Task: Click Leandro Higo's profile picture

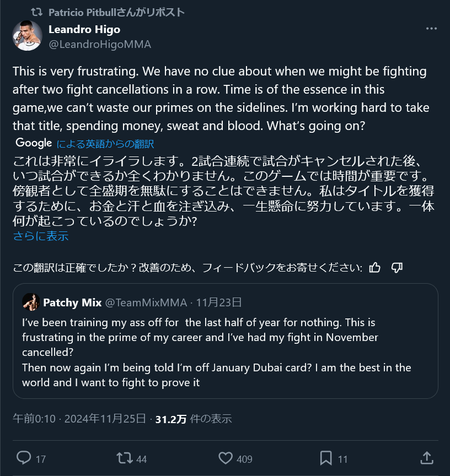Action: [28, 36]
